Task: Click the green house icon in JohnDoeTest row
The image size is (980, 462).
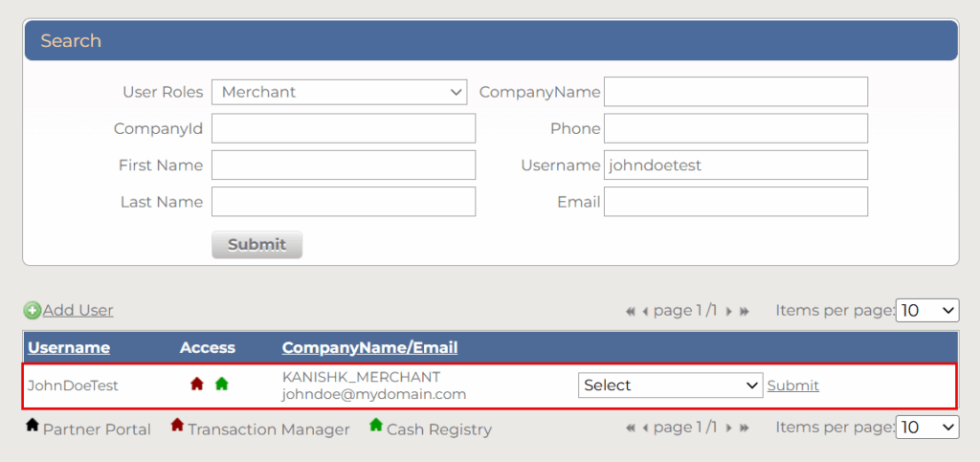Action: tap(222, 384)
